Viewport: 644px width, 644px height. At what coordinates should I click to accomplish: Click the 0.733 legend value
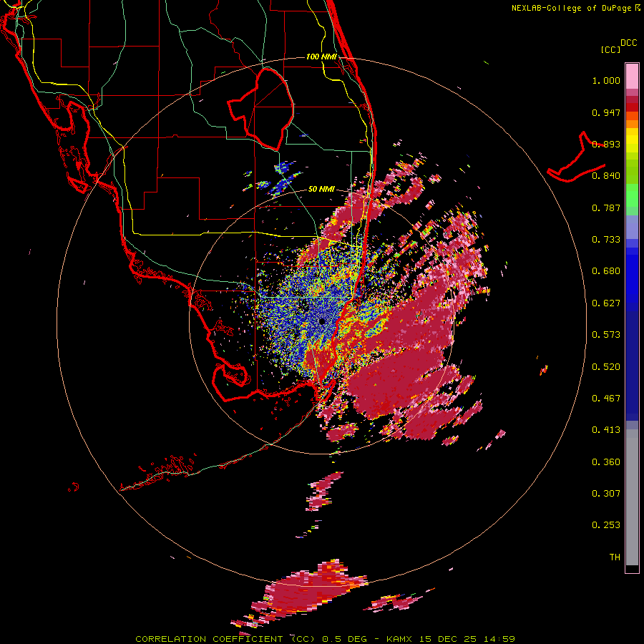(606, 240)
